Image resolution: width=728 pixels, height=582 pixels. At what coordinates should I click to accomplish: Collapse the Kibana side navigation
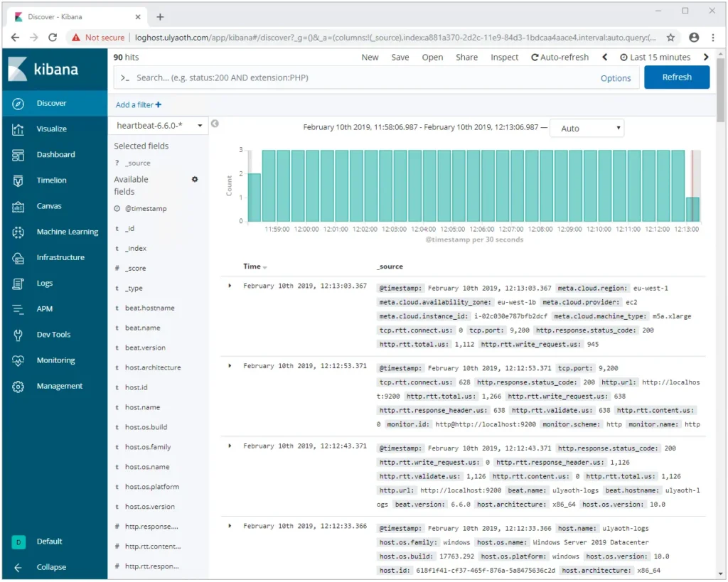coord(50,567)
